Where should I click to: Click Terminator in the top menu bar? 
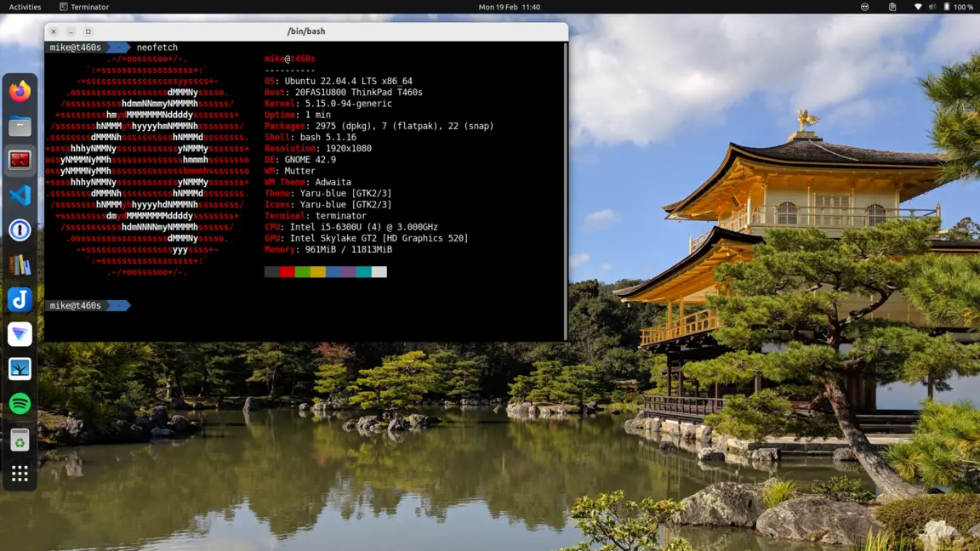[x=83, y=6]
